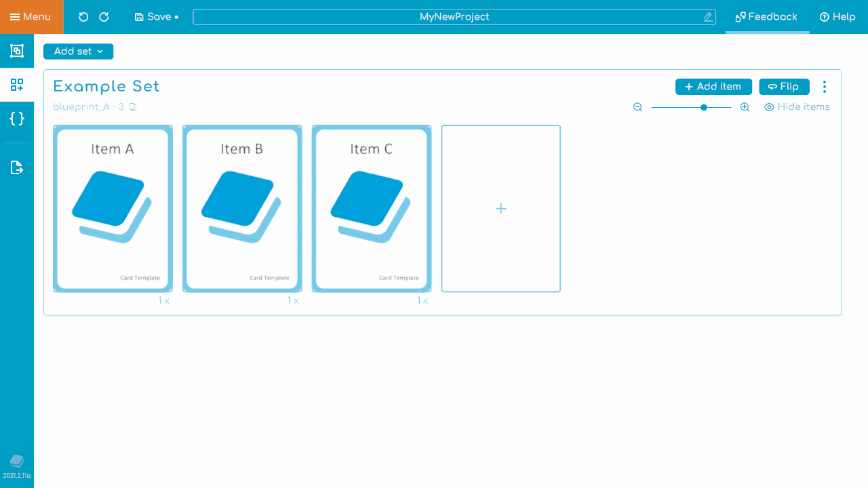This screenshot has height=488, width=868.
Task: Open the blueprints sidebar icon
Action: (x=17, y=51)
